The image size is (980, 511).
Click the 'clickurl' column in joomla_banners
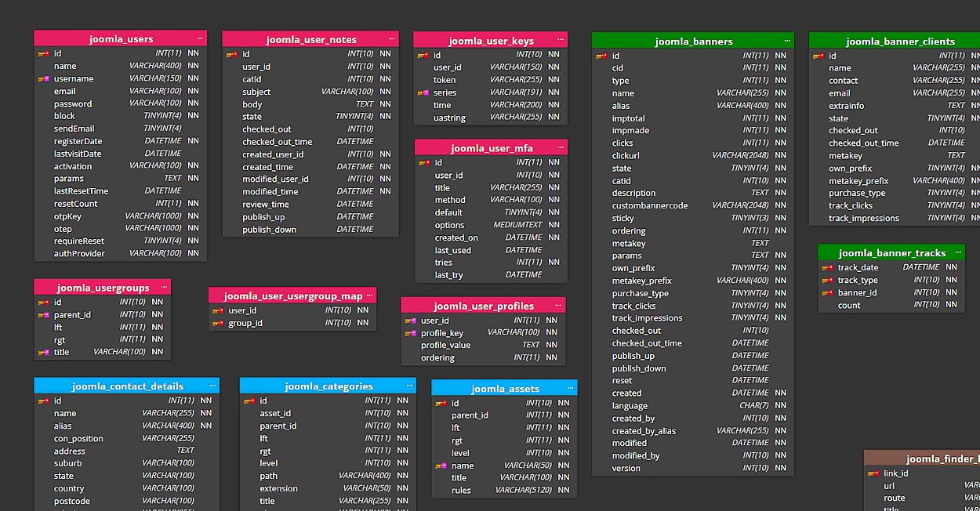coord(693,155)
